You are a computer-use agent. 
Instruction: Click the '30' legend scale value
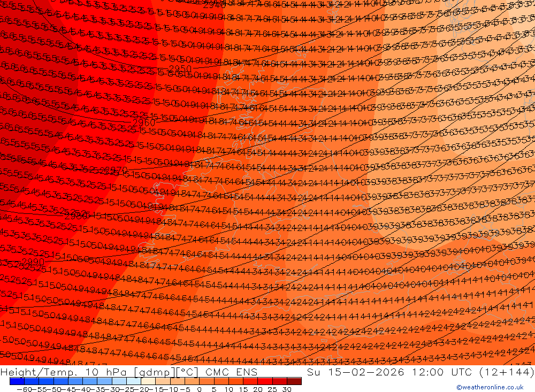point(287,389)
